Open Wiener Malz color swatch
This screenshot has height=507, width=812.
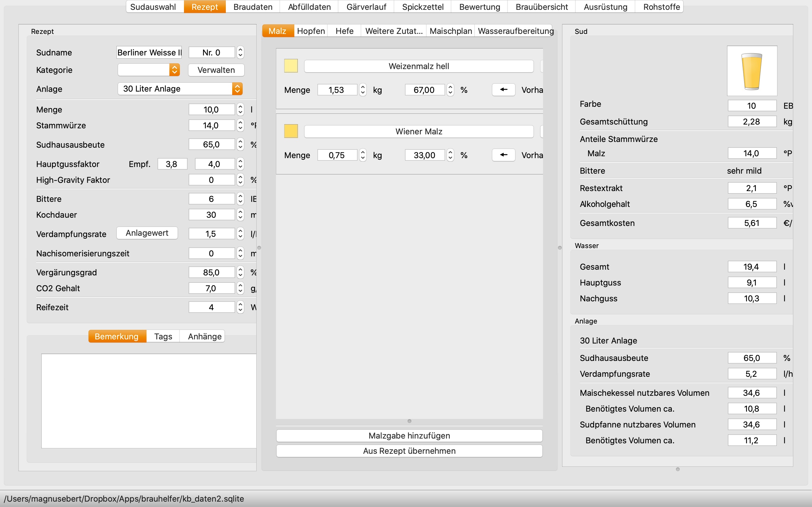point(291,131)
